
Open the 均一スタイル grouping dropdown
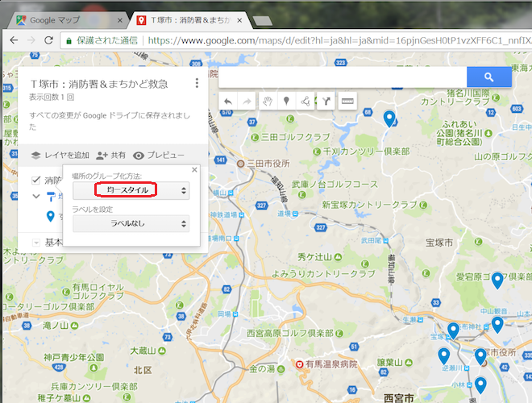tap(131, 190)
